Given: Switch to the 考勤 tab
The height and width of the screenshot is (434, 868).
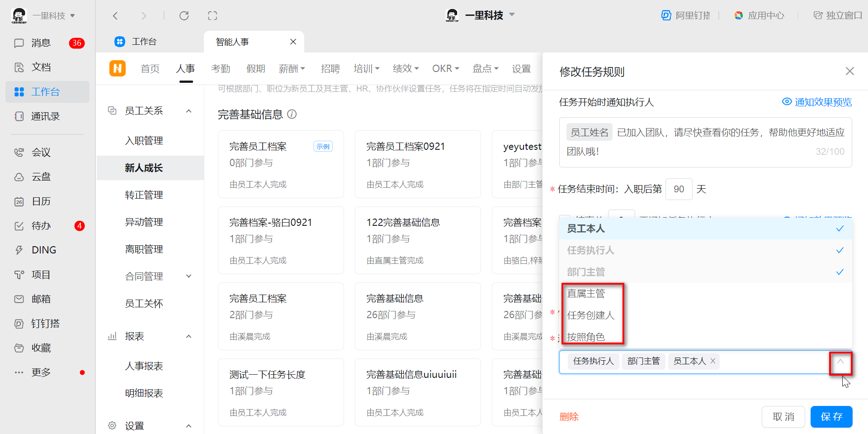Looking at the screenshot, I should [x=221, y=69].
